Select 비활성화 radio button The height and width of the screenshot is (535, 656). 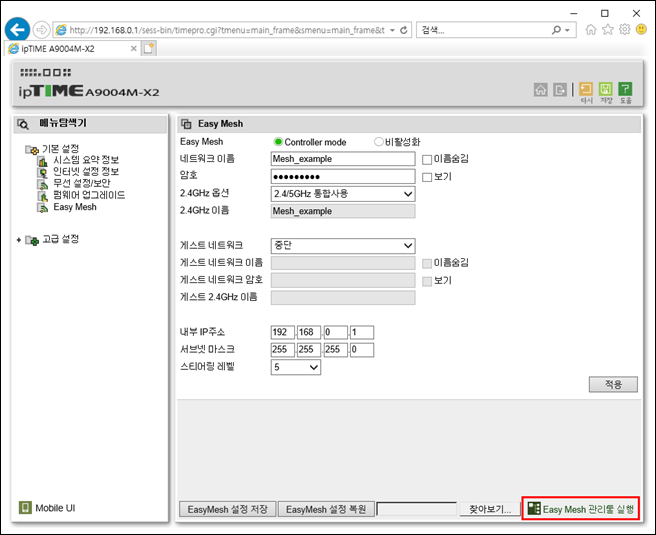[x=379, y=142]
